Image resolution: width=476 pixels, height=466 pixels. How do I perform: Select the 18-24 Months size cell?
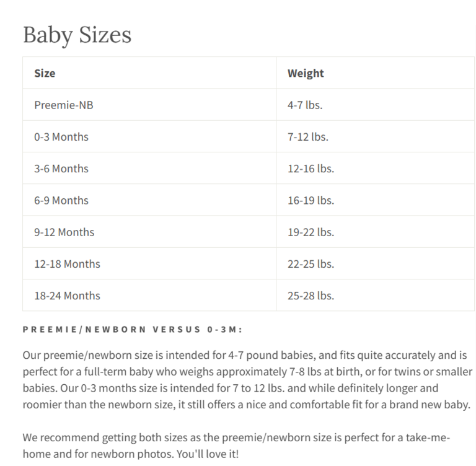coord(67,296)
